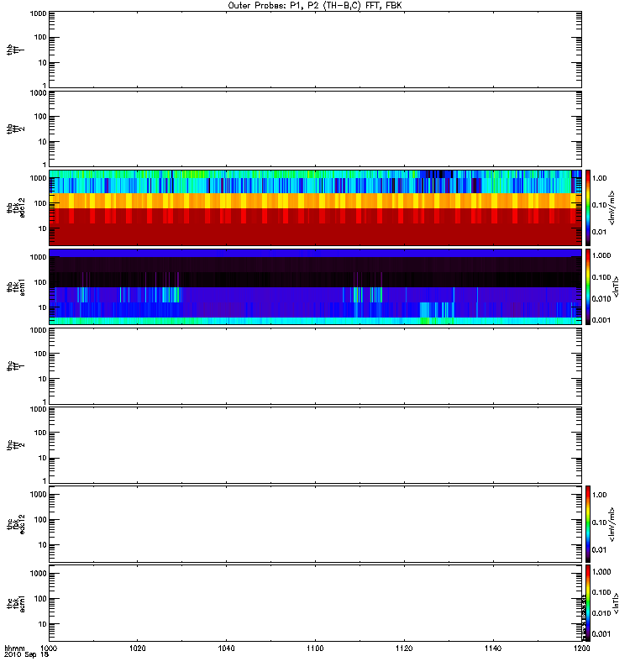Click the '1100' time axis label
This screenshot has width=630, height=672.
tap(315, 648)
